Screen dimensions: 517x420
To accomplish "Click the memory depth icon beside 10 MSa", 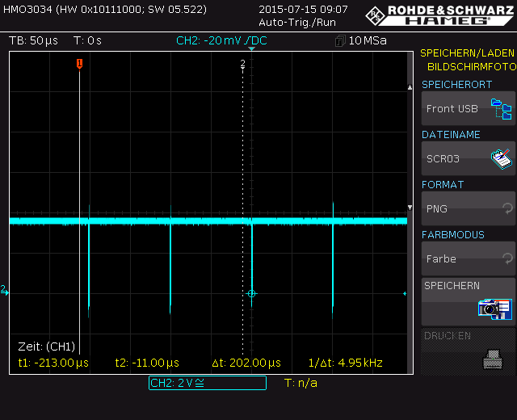I will click(340, 41).
